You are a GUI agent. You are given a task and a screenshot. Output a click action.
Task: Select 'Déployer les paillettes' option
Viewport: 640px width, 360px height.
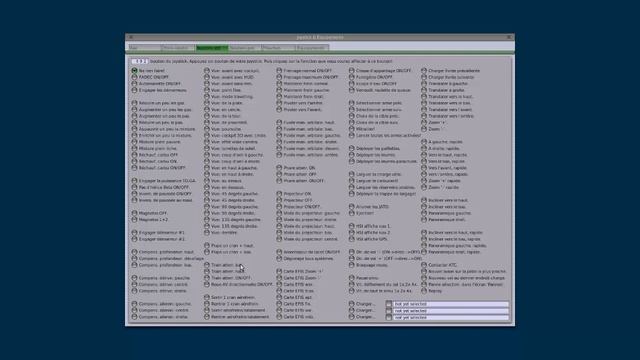351,149
